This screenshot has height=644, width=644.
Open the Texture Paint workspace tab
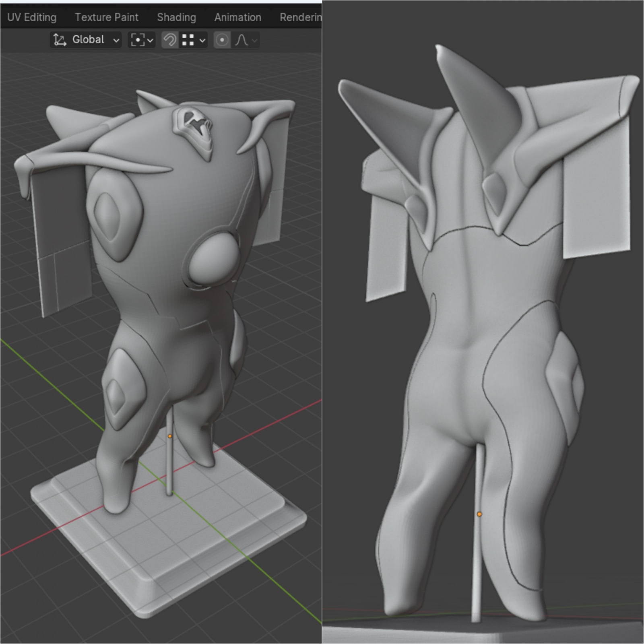coord(106,17)
